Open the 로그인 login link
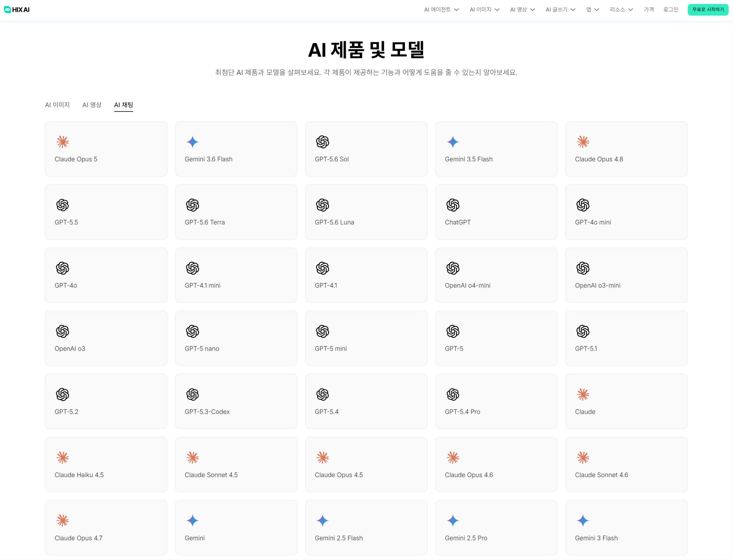The width and height of the screenshot is (733, 560). click(670, 10)
